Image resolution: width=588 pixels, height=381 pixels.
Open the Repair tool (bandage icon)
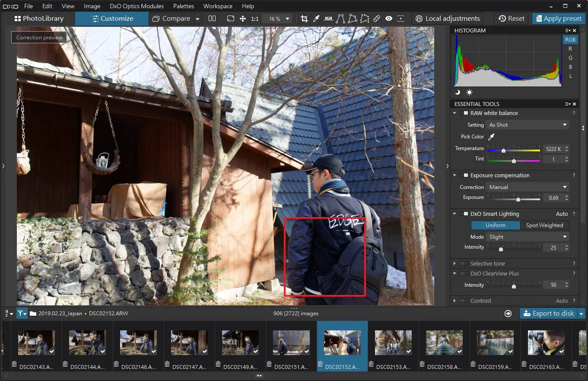(x=377, y=19)
